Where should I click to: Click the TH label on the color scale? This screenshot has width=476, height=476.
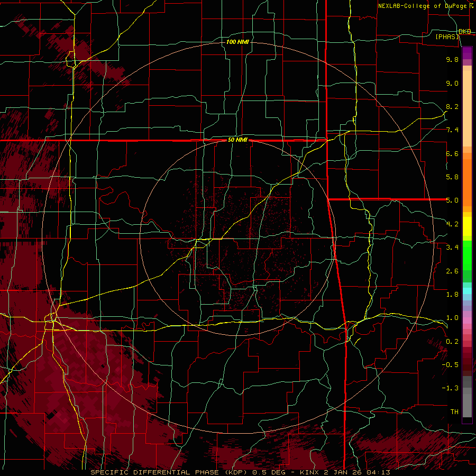tap(454, 412)
